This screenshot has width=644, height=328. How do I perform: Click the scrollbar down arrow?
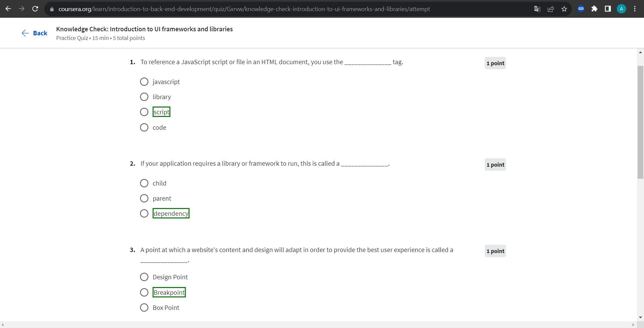(640, 317)
